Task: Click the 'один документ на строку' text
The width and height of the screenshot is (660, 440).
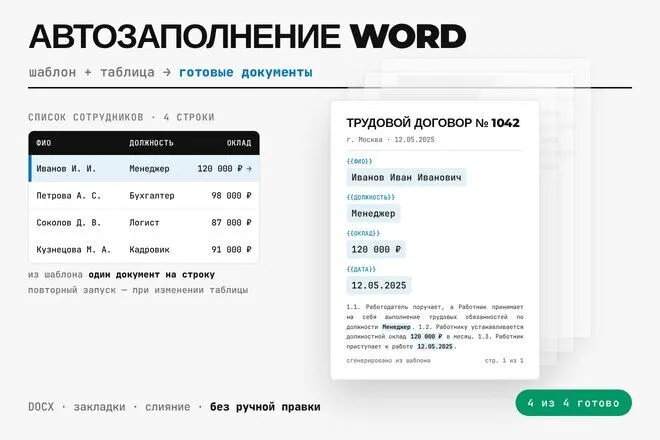Action: 152,275
